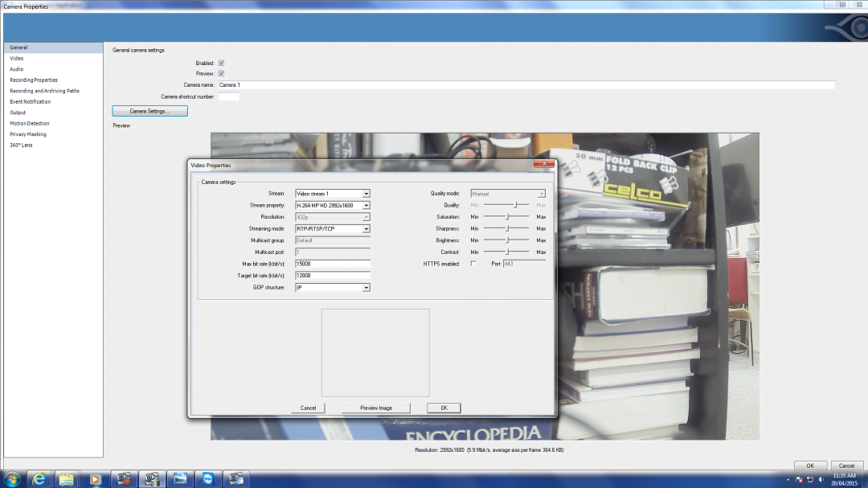Open the Windows Start menu
Screen dimensions: 868x488
point(11,478)
